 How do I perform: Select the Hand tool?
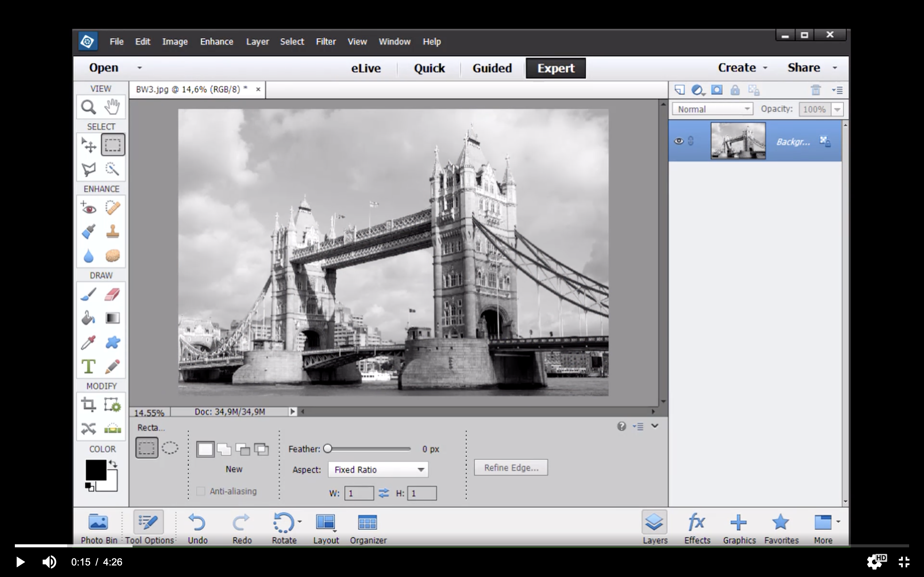(x=112, y=107)
